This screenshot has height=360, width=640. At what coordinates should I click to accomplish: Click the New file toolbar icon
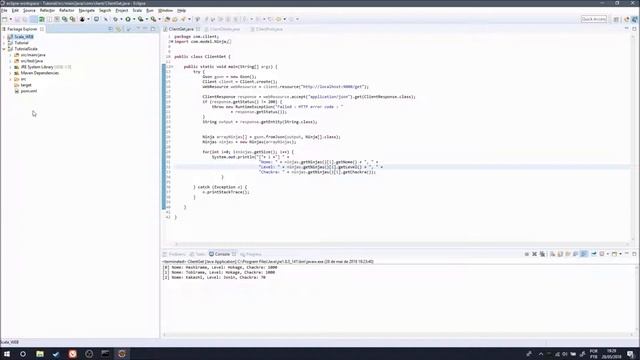click(x=4, y=19)
